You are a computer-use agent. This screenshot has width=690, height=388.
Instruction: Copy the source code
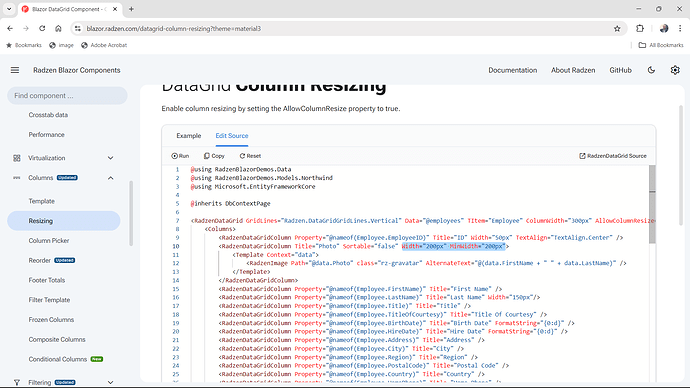tap(214, 156)
